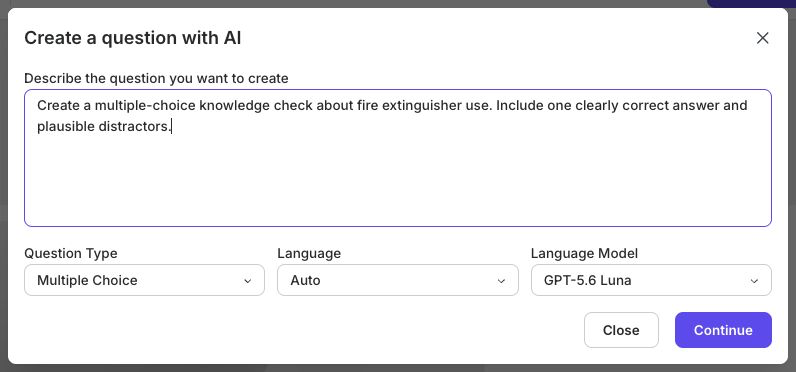Click the "Describe the question you want to create" label
796x372 pixels.
tap(156, 79)
